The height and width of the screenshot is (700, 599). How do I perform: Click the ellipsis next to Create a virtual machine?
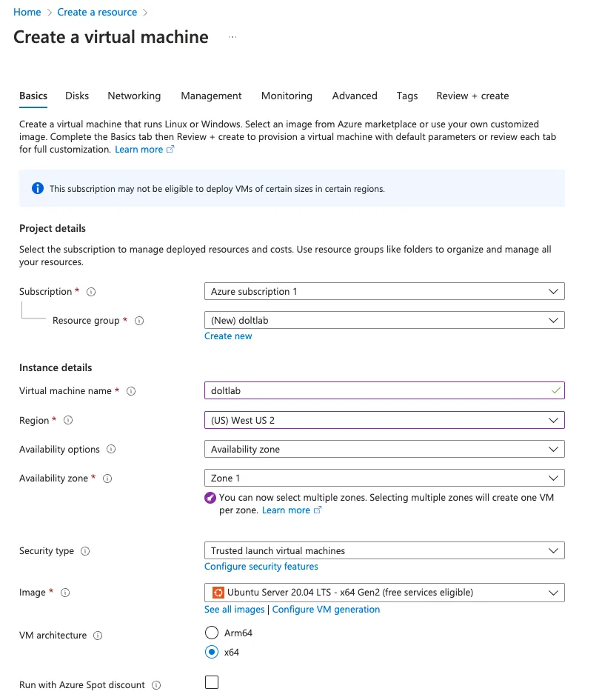tap(232, 36)
